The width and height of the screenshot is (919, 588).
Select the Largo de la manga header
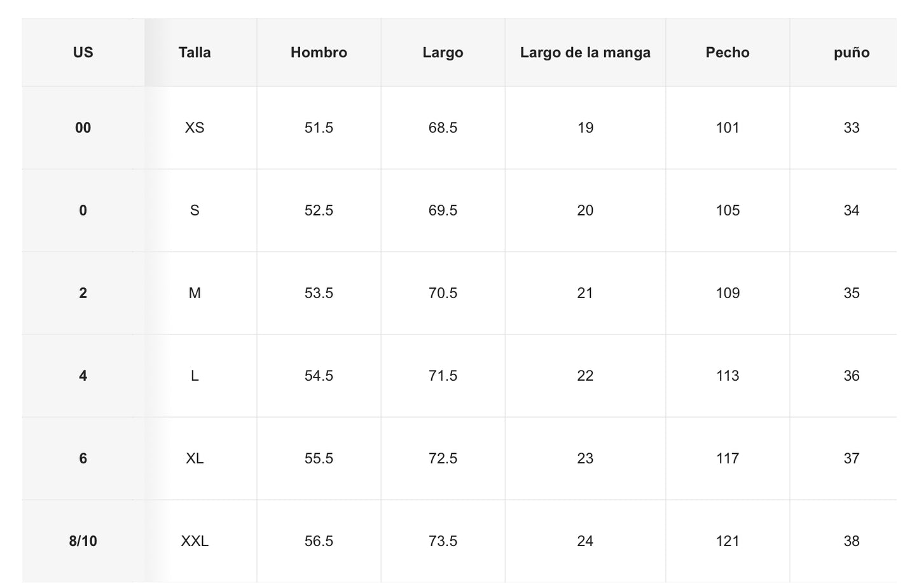coord(585,53)
